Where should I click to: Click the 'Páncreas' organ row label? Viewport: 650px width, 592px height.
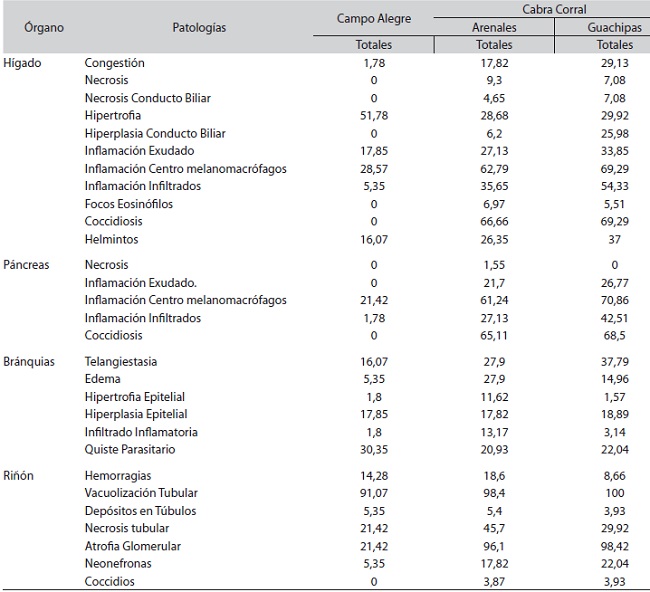(27, 266)
